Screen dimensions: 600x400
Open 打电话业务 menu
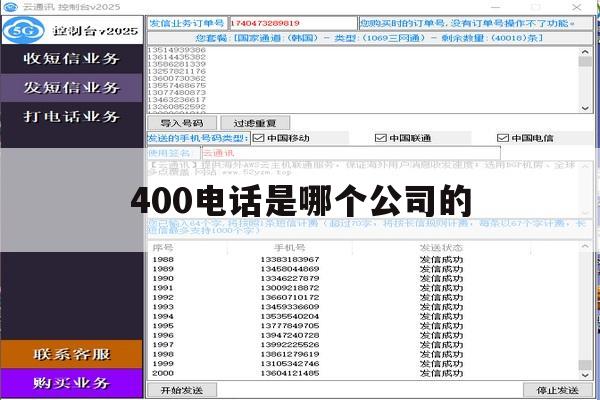tap(72, 116)
